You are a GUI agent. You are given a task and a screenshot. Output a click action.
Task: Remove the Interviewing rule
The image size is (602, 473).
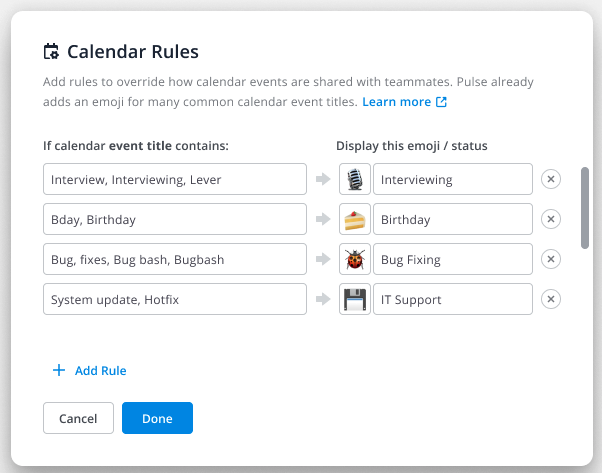551,180
